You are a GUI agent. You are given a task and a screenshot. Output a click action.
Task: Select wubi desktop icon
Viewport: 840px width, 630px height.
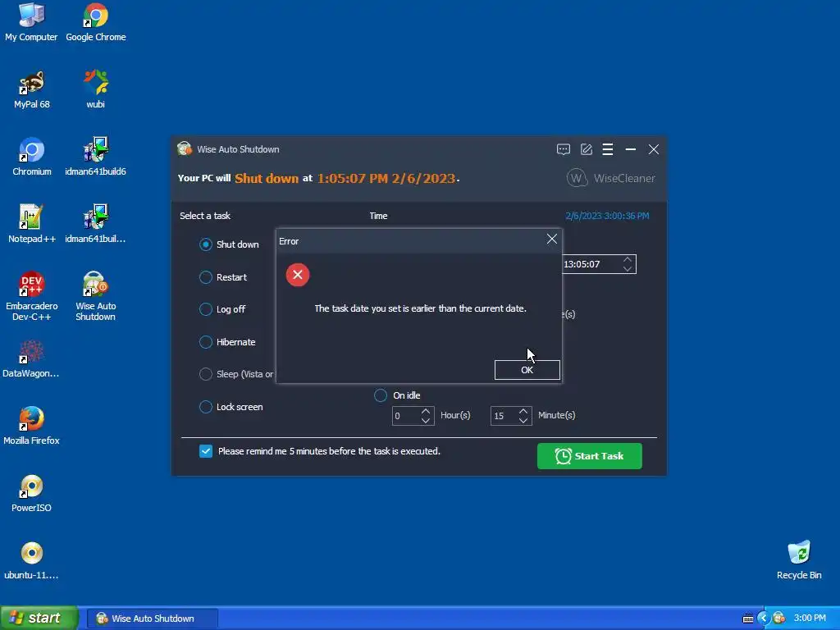point(95,89)
